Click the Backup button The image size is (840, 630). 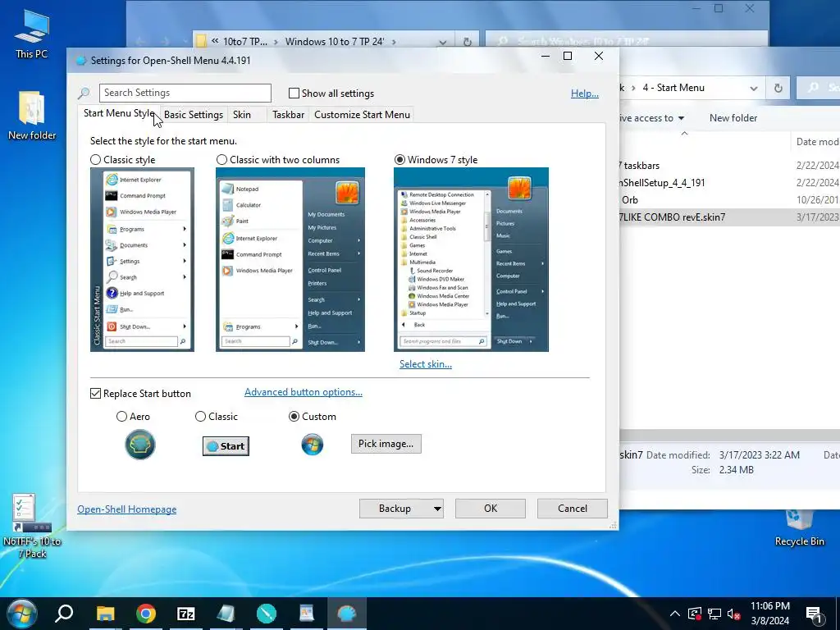pyautogui.click(x=395, y=509)
